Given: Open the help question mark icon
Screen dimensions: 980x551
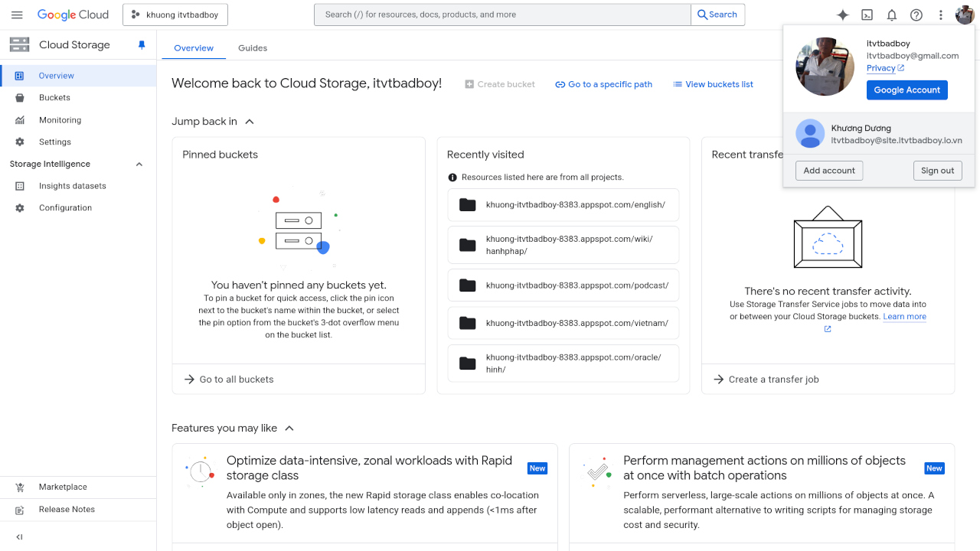Looking at the screenshot, I should pyautogui.click(x=916, y=15).
